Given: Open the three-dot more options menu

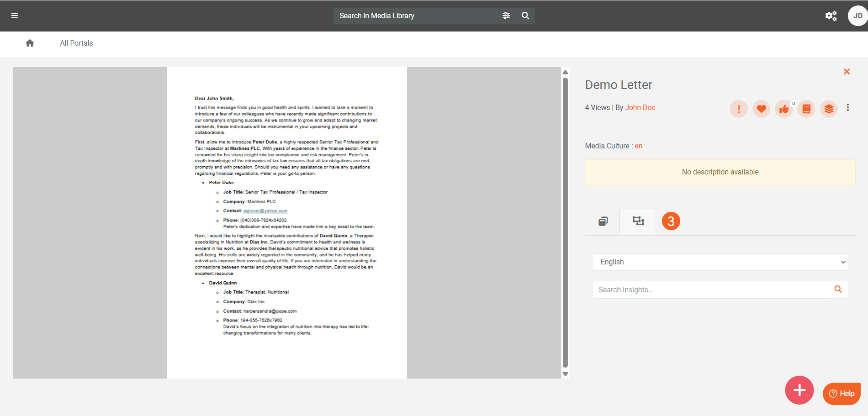Looking at the screenshot, I should (x=848, y=107).
